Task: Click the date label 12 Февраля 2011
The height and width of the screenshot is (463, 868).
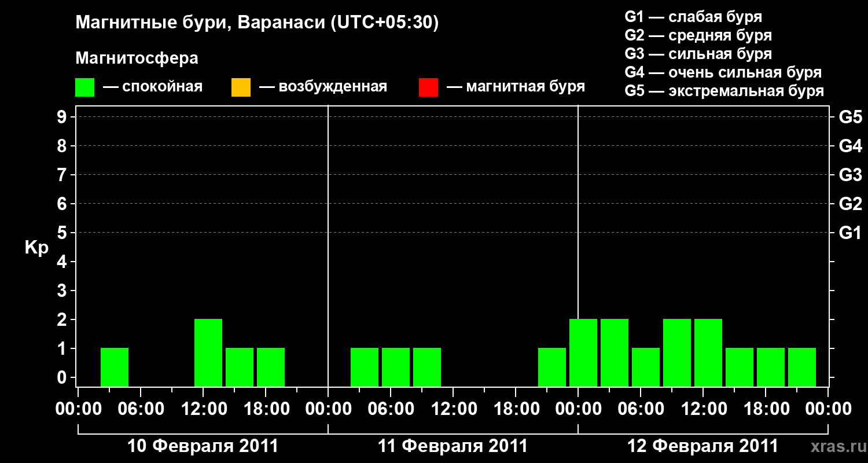Action: pos(703,446)
